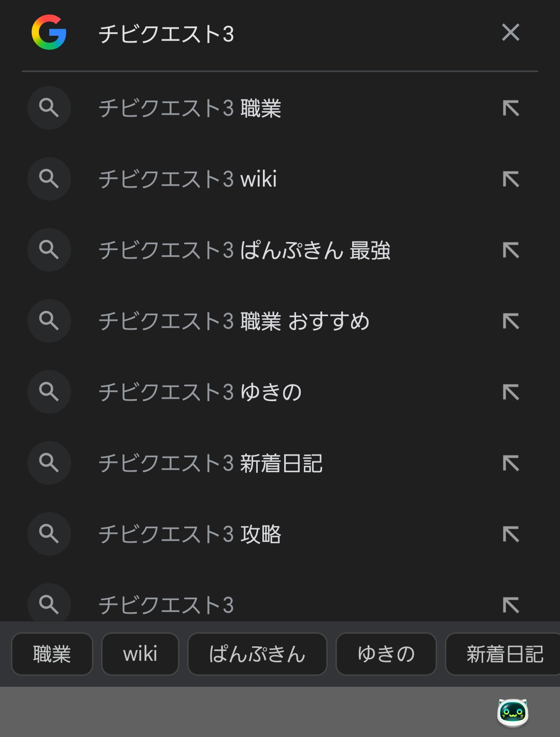This screenshot has height=737, width=560.
Task: Insert the チビクエスト3 wiki suggestion via arrow icon
Action: point(511,179)
